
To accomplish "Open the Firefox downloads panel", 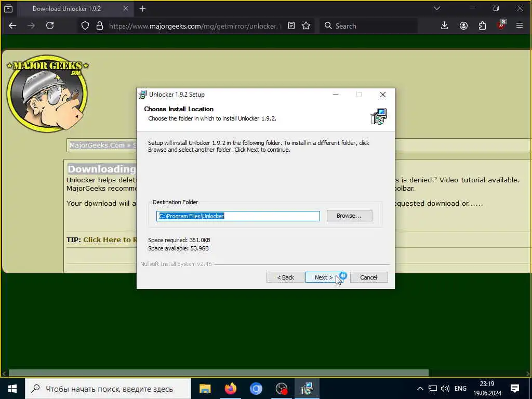I will [445, 26].
